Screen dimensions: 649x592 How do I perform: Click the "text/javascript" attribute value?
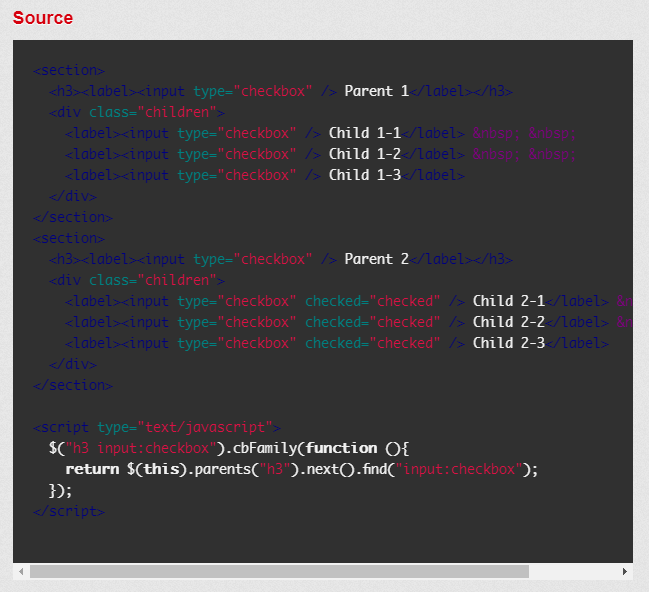pos(204,427)
